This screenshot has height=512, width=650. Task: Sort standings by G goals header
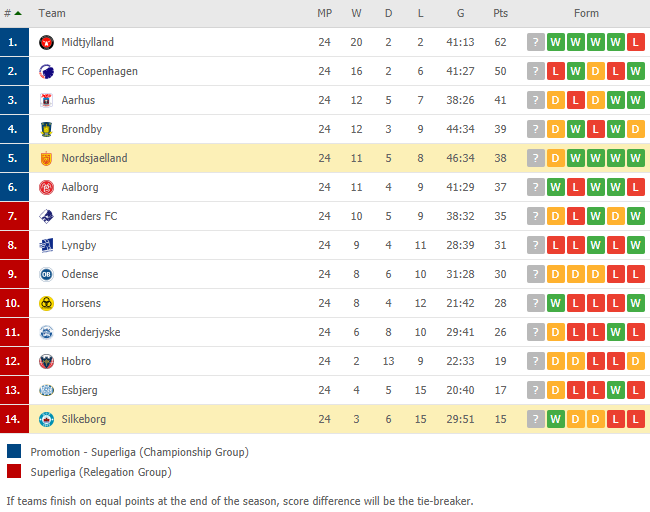[460, 13]
